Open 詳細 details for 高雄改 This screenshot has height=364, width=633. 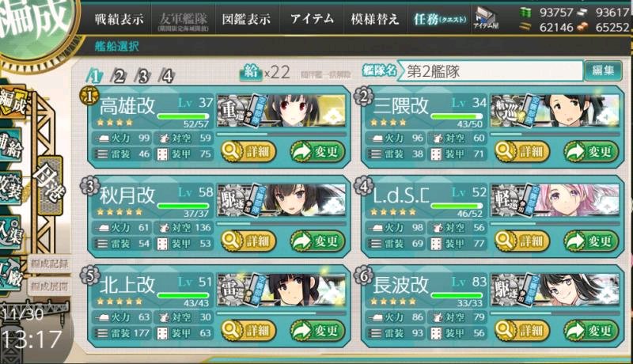248,152
